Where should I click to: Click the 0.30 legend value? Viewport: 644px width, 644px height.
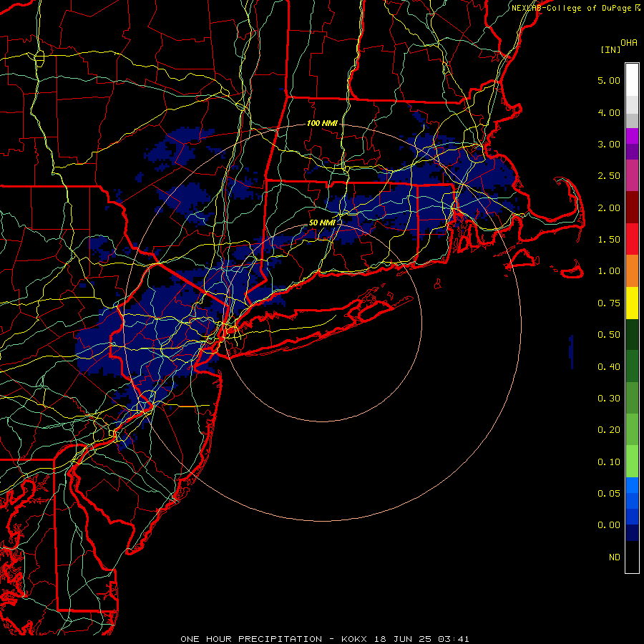pos(609,399)
